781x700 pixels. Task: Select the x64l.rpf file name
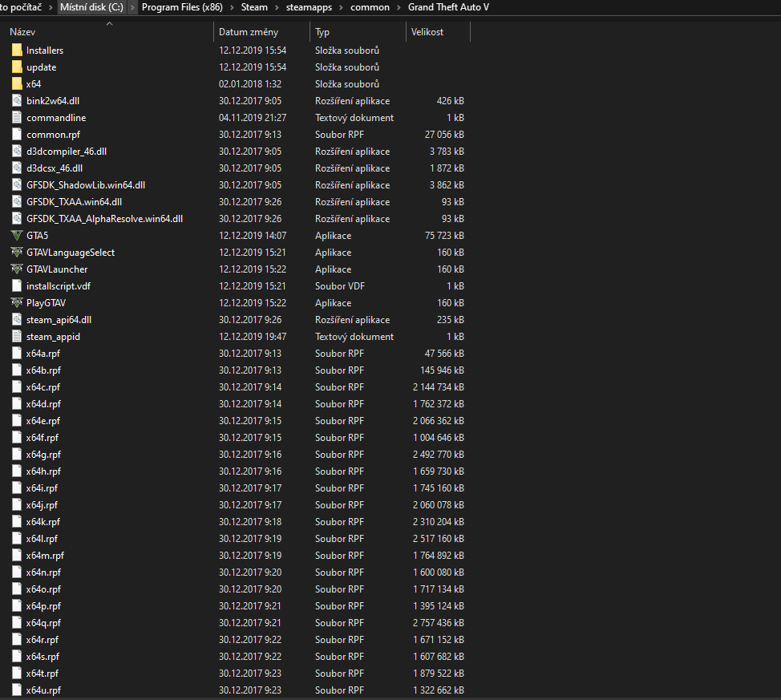42,539
